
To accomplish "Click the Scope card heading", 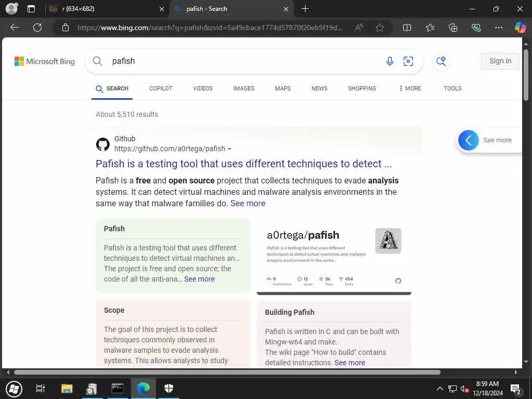I will coord(114,310).
